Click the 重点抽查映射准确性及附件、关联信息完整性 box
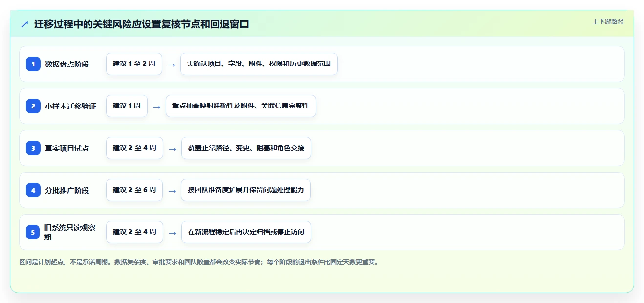644x303 pixels. (x=241, y=106)
